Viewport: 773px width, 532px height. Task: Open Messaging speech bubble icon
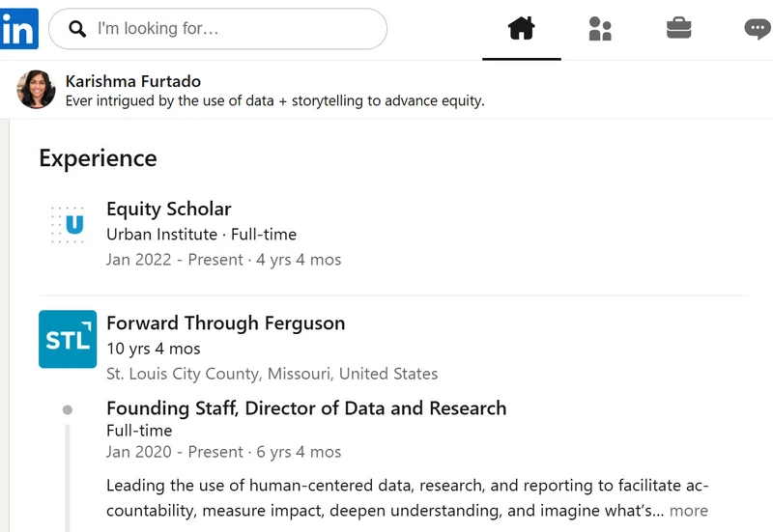[758, 29]
